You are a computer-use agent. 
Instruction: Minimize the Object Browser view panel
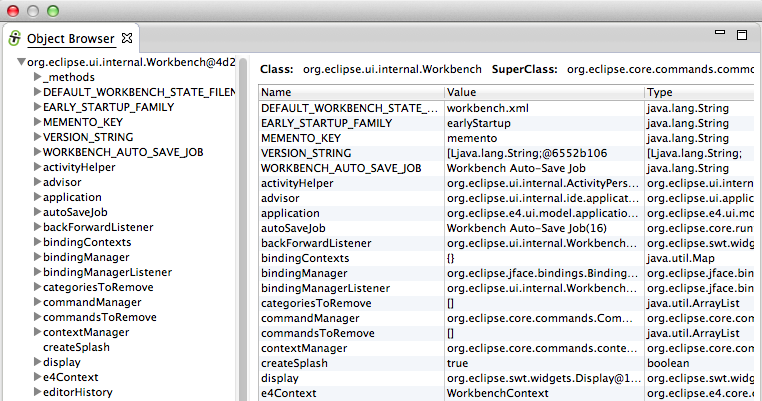pos(716,35)
